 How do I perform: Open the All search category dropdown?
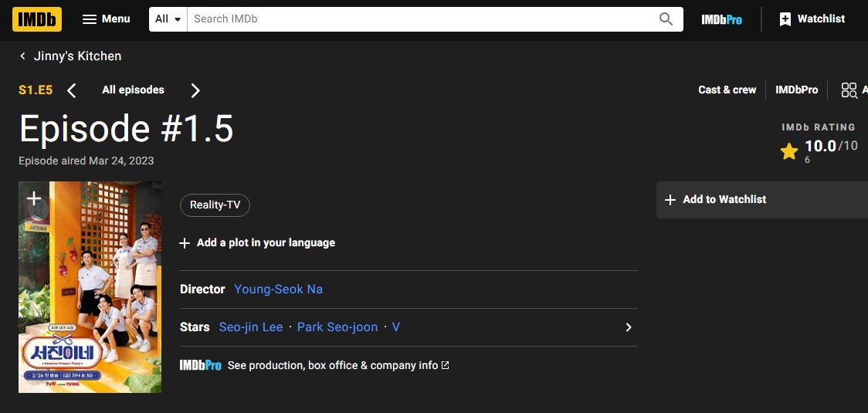pyautogui.click(x=168, y=19)
